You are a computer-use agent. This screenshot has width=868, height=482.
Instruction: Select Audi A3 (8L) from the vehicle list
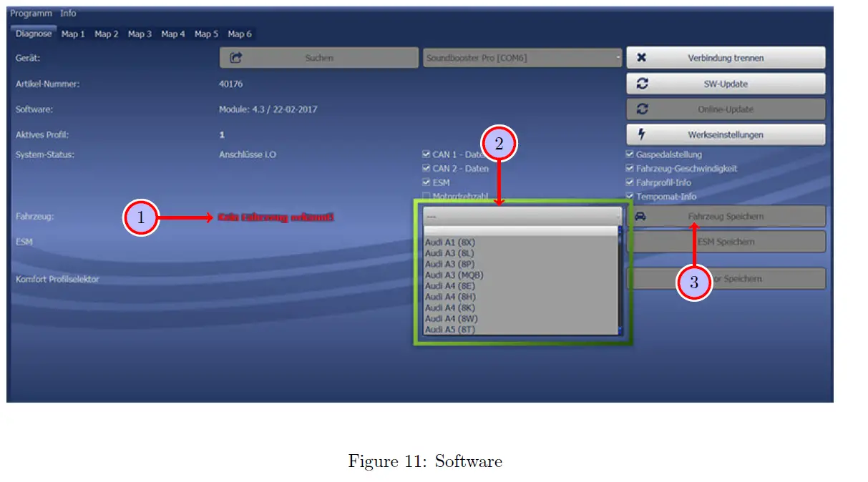[521, 253]
